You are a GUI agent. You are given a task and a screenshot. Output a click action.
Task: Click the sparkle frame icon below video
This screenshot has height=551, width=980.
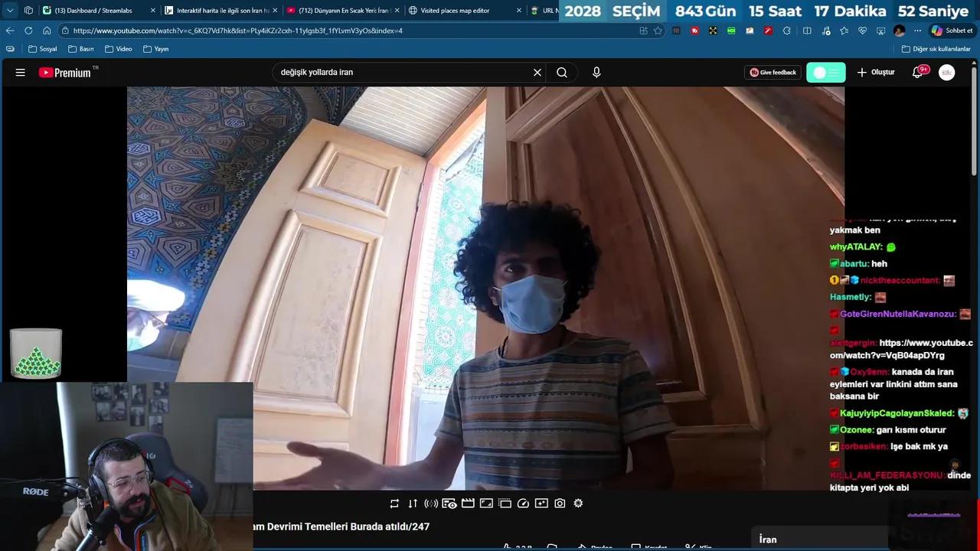(x=541, y=504)
